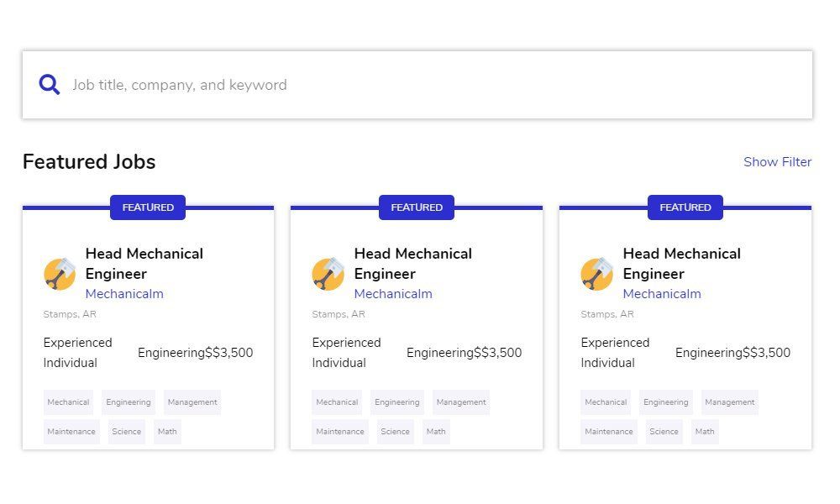The height and width of the screenshot is (504, 840).
Task: Click Engineering$$3,500 on the last card
Action: (732, 353)
